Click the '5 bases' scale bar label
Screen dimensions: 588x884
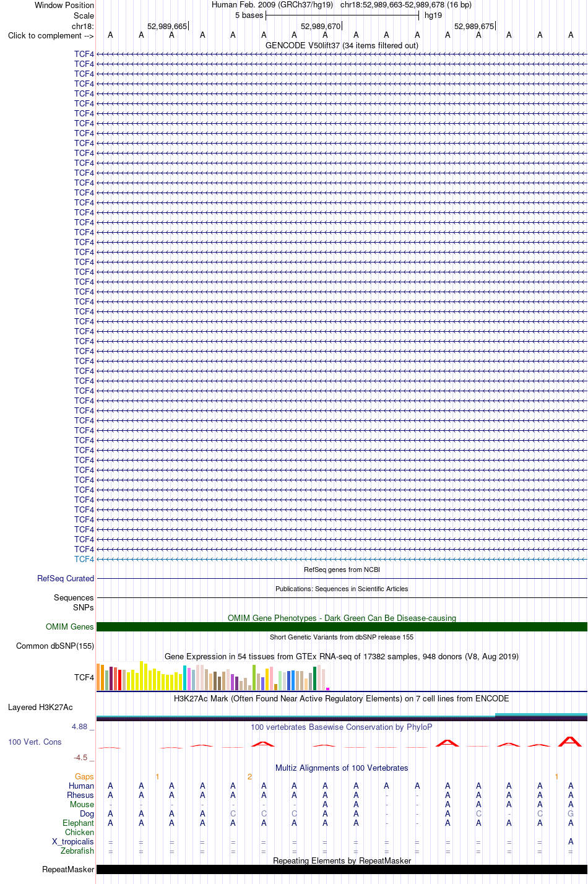coord(249,15)
